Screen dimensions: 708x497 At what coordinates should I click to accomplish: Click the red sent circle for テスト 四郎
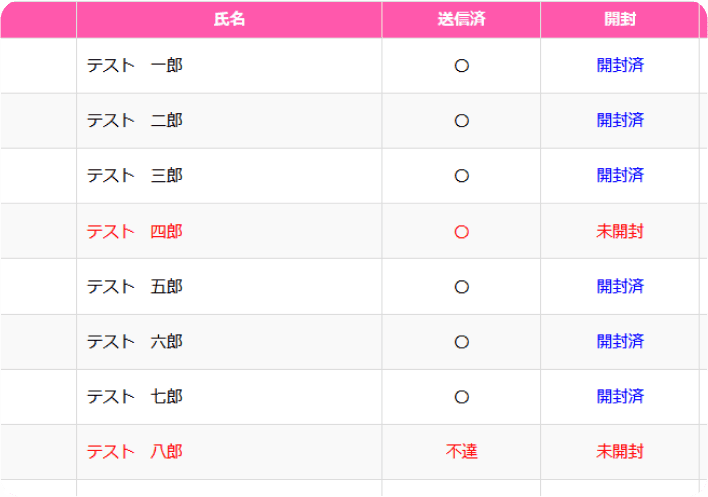[x=461, y=232]
